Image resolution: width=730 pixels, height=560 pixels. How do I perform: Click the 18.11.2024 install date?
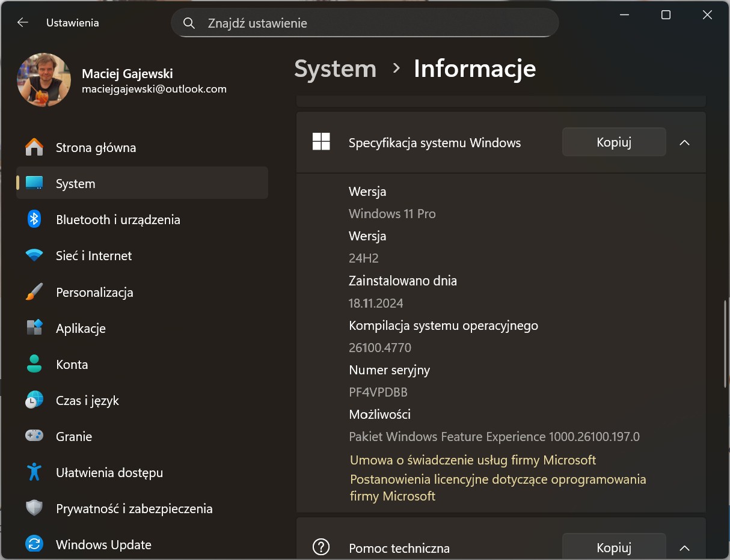click(376, 302)
